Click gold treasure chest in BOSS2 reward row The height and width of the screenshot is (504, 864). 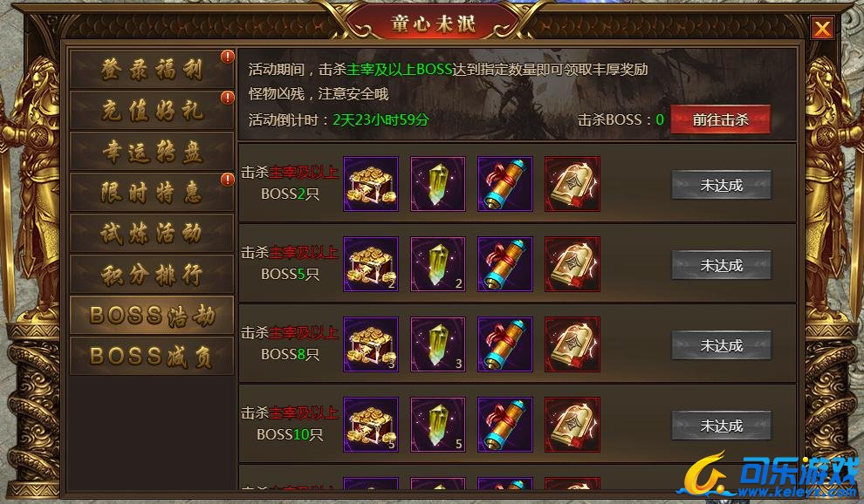point(371,184)
